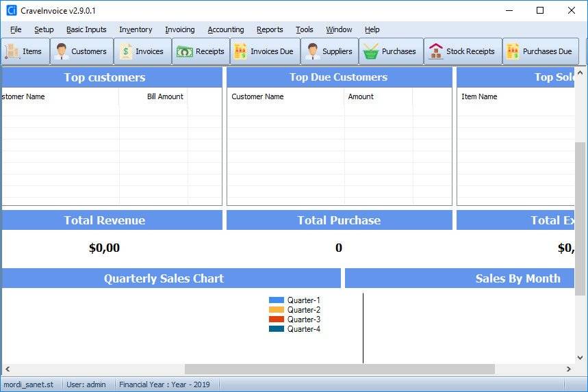The width and height of the screenshot is (588, 392).
Task: Open the Setup menu
Action: (x=44, y=29)
